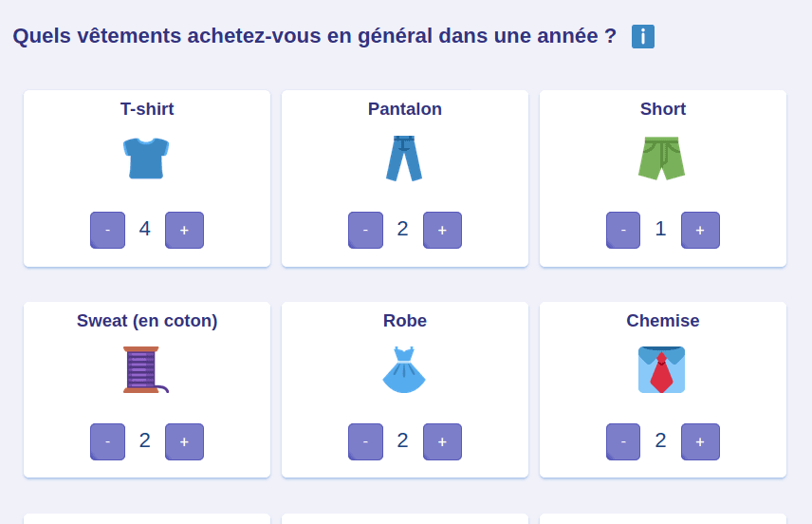Viewport: 812px width, 524px height.
Task: Decrease Sweat (en coton) quantity
Action: [x=107, y=441]
